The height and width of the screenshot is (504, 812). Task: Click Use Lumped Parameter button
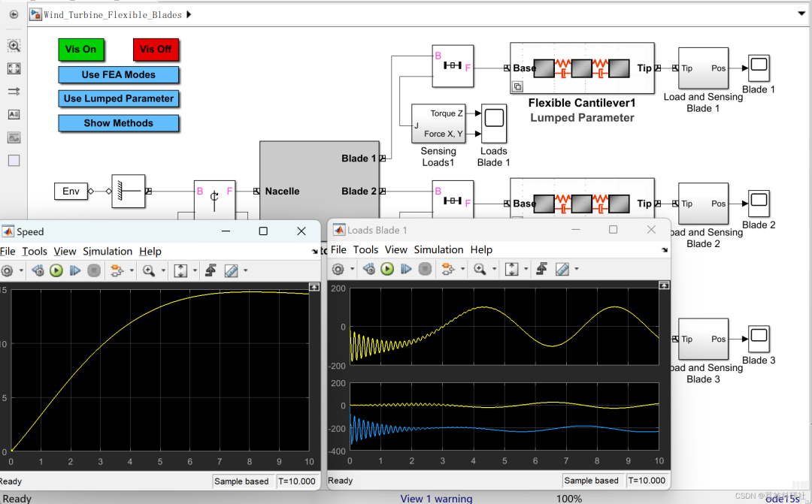click(119, 99)
